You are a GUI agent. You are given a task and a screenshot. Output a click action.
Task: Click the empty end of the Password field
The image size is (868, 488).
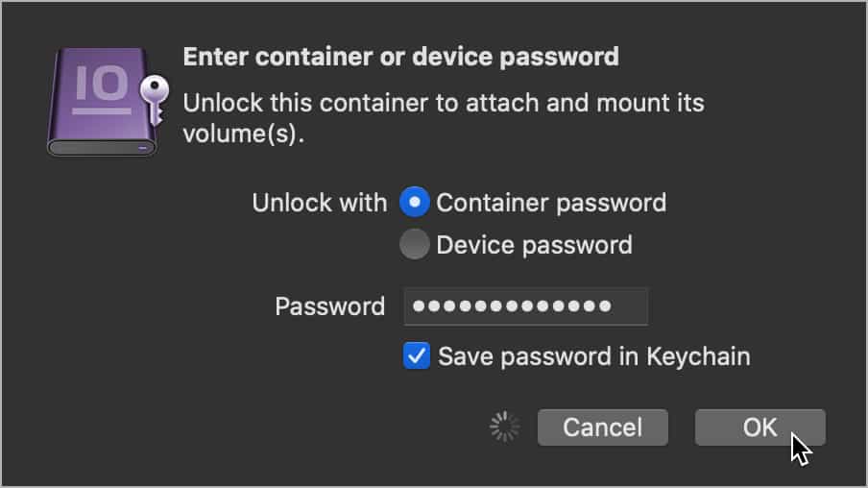click(630, 306)
